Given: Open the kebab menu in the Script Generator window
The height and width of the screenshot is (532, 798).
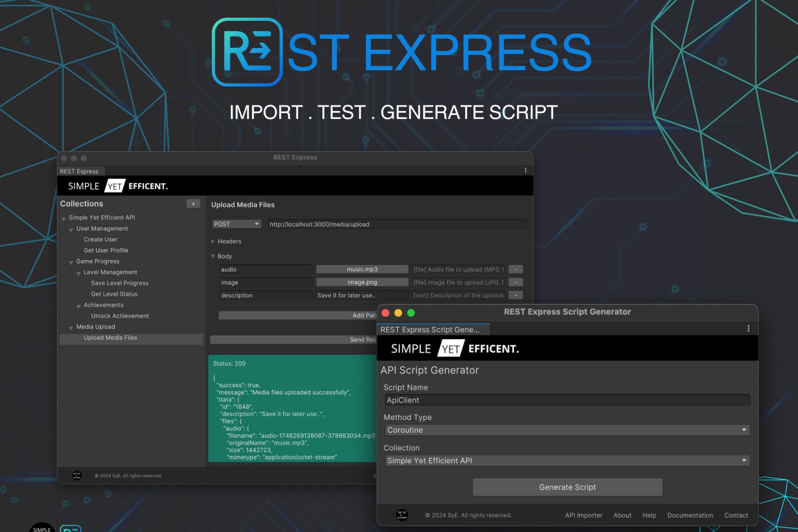Looking at the screenshot, I should pyautogui.click(x=749, y=328).
